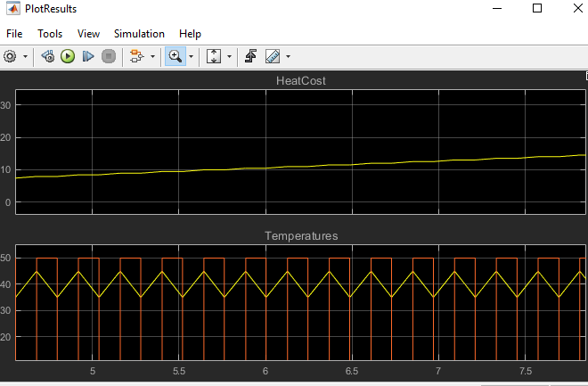The height and width of the screenshot is (386, 588).
Task: Open the Zoom tool dropdown arrow
Action: (x=191, y=57)
